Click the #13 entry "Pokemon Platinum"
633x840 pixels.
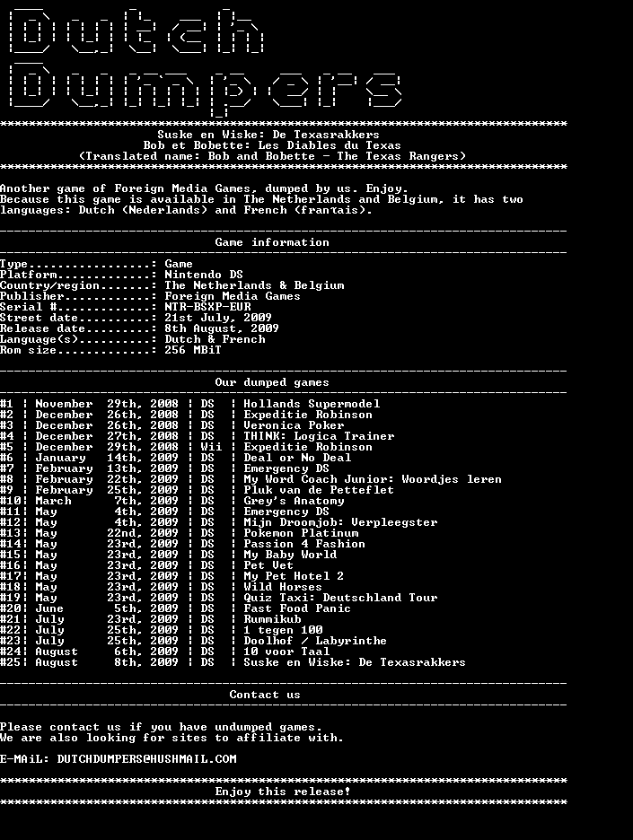pos(301,533)
